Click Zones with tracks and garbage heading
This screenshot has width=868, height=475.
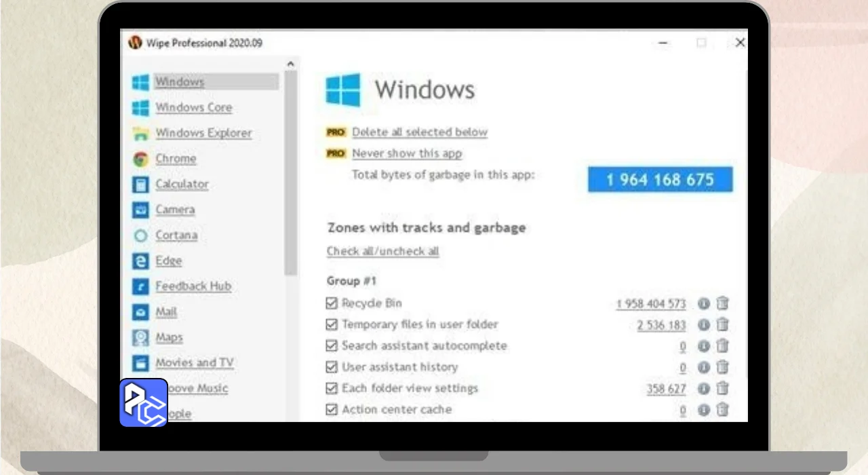point(427,227)
